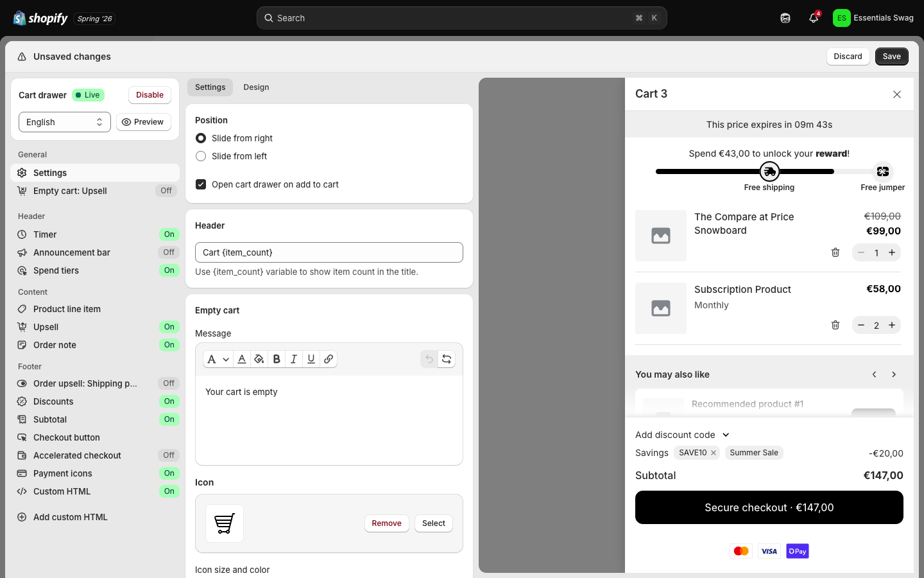Screen dimensions: 924x578
Task: Open the notifications bell
Action: [814, 18]
